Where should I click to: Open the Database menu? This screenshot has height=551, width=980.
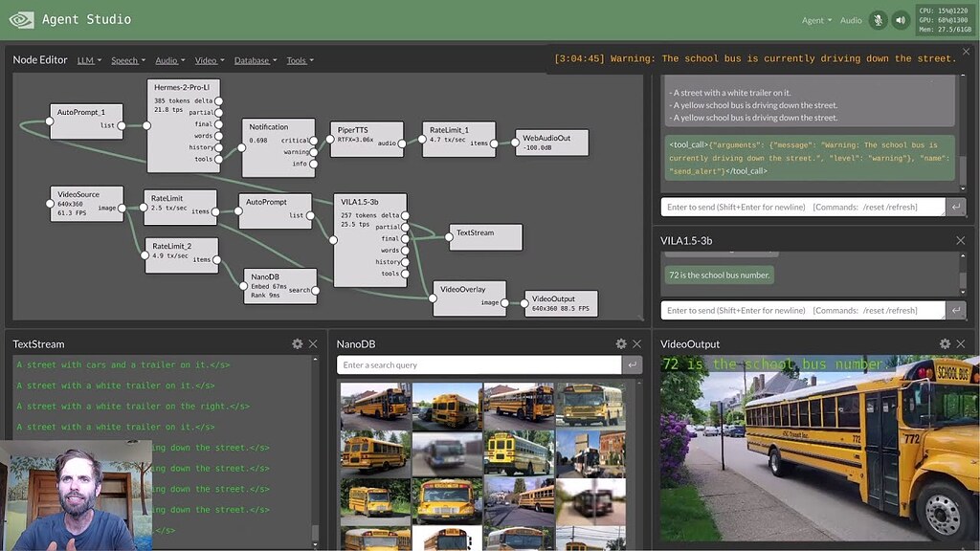(x=255, y=59)
